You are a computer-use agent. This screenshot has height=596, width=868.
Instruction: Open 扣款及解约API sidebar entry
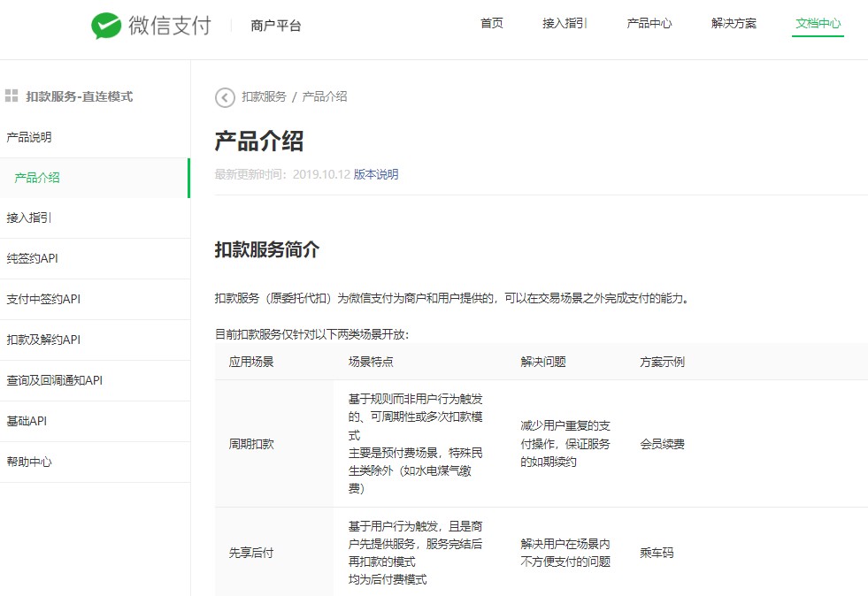[43, 340]
